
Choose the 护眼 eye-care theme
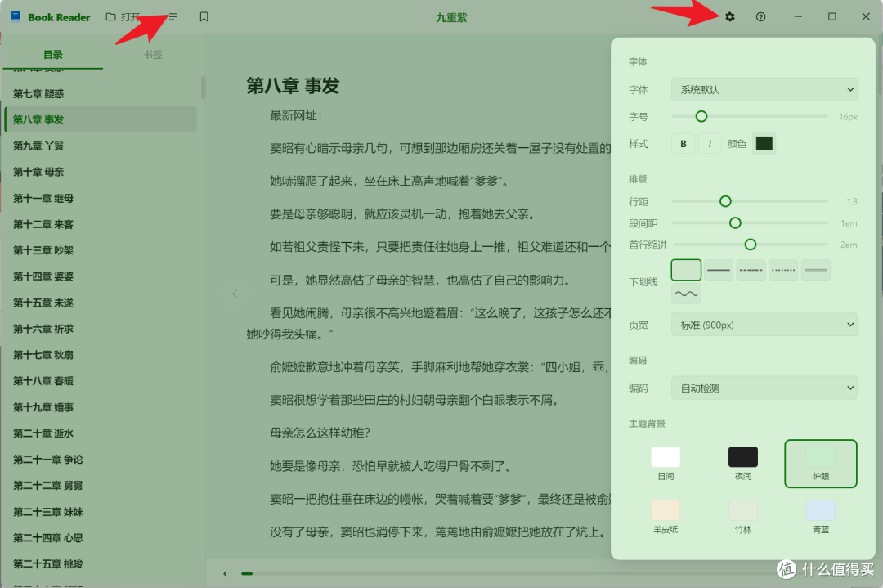821,464
